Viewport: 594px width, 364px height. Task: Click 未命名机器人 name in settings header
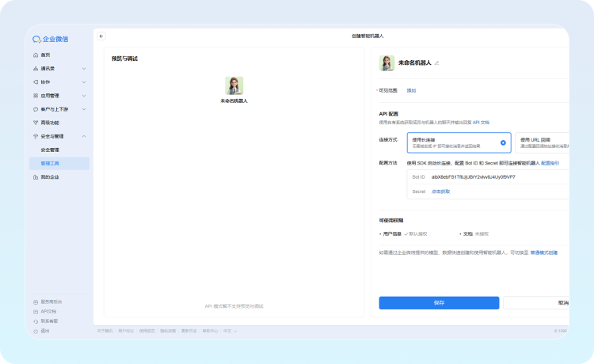(x=414, y=63)
